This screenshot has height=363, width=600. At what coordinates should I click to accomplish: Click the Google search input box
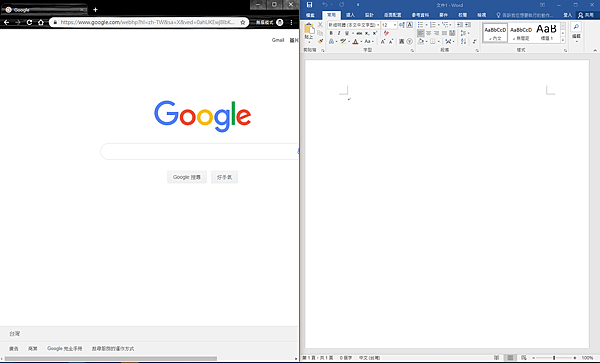pyautogui.click(x=199, y=151)
